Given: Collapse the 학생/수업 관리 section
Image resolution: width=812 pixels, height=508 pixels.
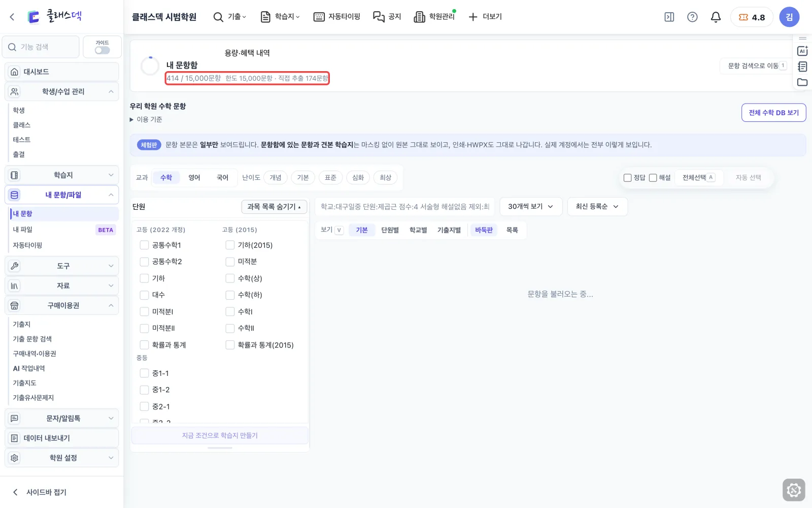Looking at the screenshot, I should click(62, 91).
